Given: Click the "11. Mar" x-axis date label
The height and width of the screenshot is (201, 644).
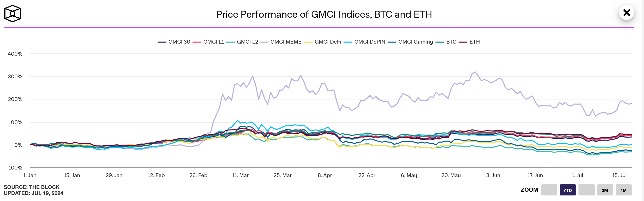Looking at the screenshot, I should tap(240, 175).
